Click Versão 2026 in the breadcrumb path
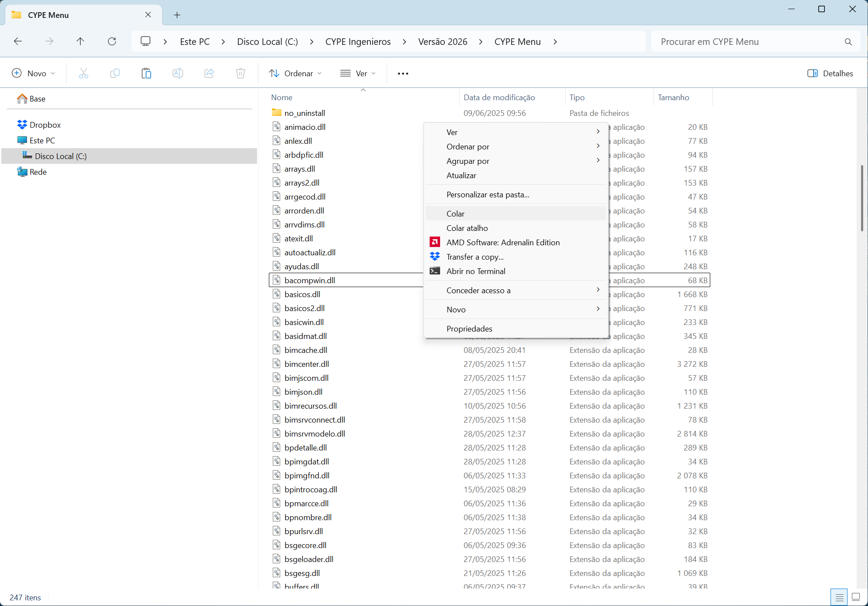The height and width of the screenshot is (606, 868). (x=442, y=42)
